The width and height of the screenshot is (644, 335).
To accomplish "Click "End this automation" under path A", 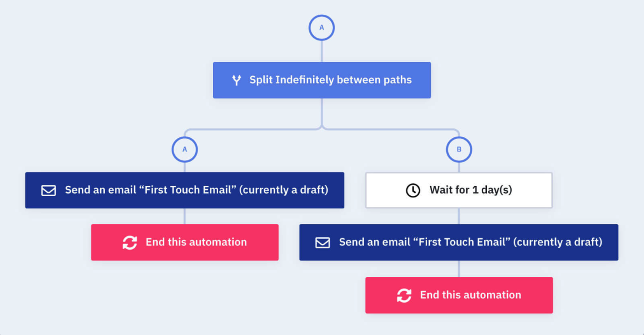I will click(x=196, y=243).
